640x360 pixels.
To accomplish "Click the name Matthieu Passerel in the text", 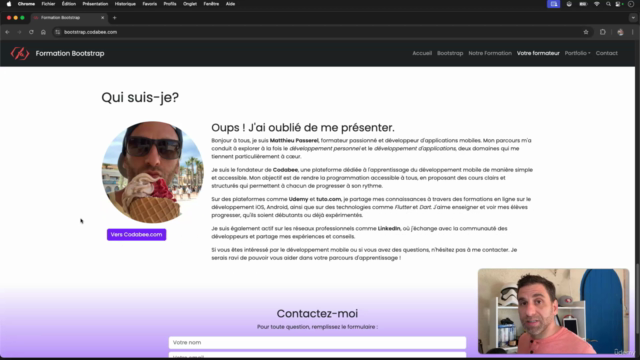I will [x=294, y=140].
